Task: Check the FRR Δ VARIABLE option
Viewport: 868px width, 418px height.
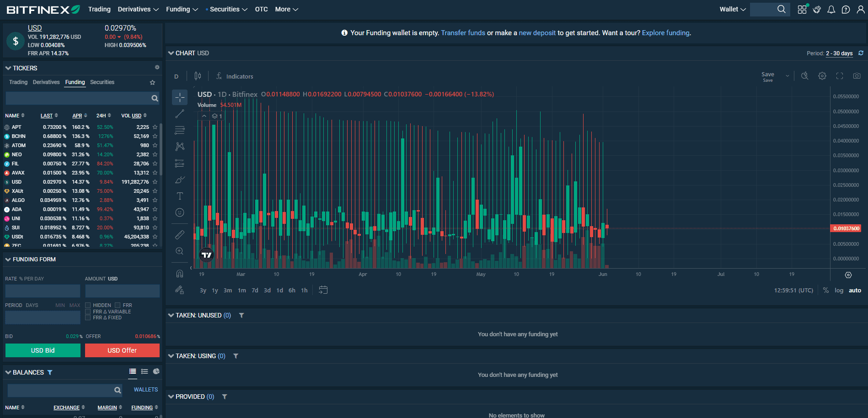Action: (88, 312)
